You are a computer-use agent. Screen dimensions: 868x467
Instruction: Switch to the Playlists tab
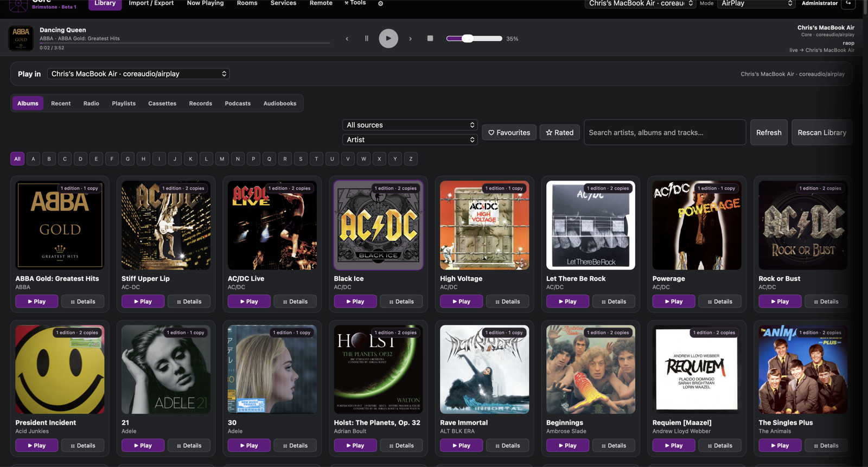(124, 103)
